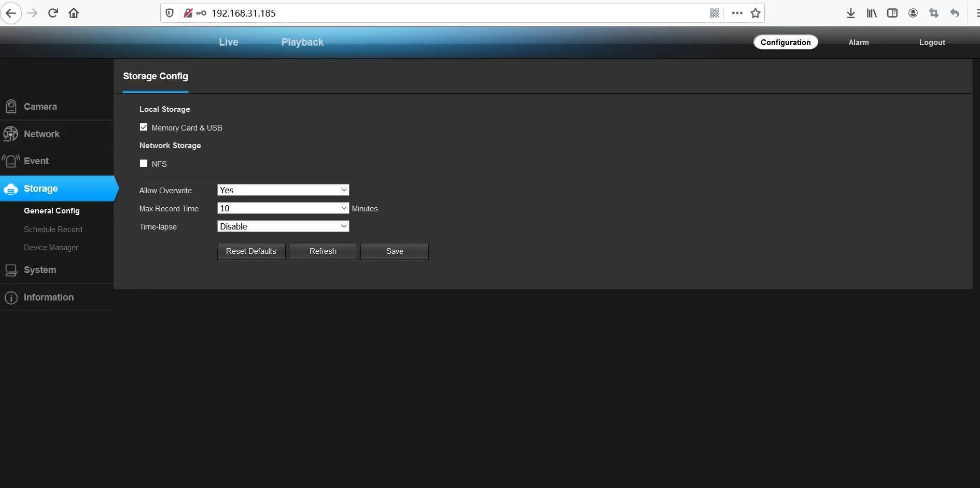The image size is (980, 488).
Task: Open the System menu label
Action: click(40, 270)
